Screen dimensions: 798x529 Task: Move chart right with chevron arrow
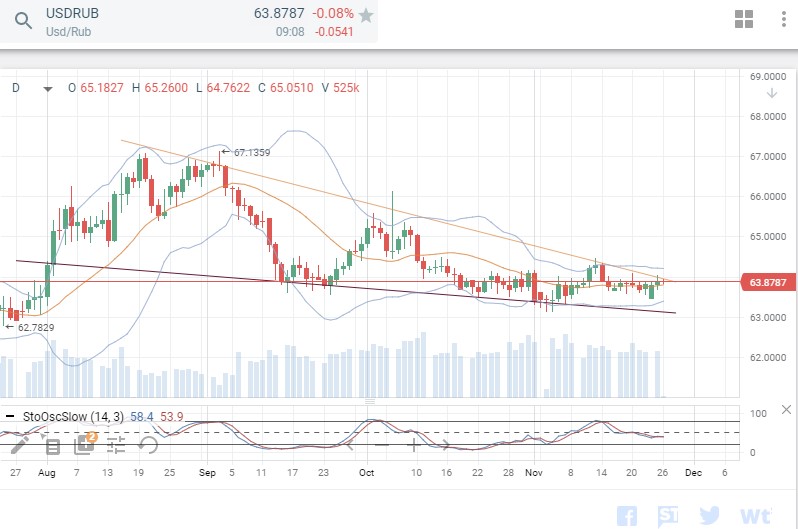tap(445, 445)
